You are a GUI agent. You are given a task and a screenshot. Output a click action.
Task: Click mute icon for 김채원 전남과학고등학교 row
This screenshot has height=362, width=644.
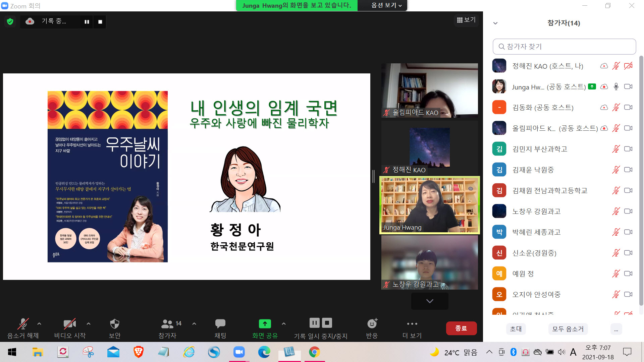coord(616,190)
